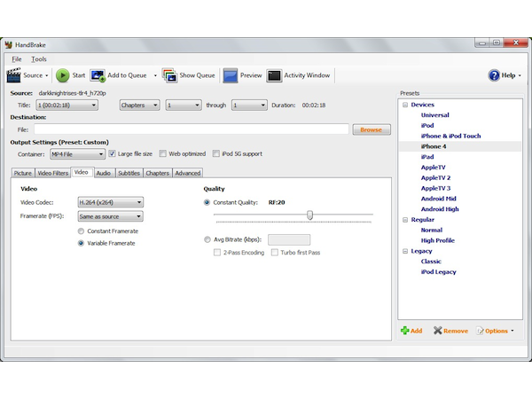Screen dimensions: 532x399
Task: Open the Container MP4 File dropdown
Action: [77, 154]
